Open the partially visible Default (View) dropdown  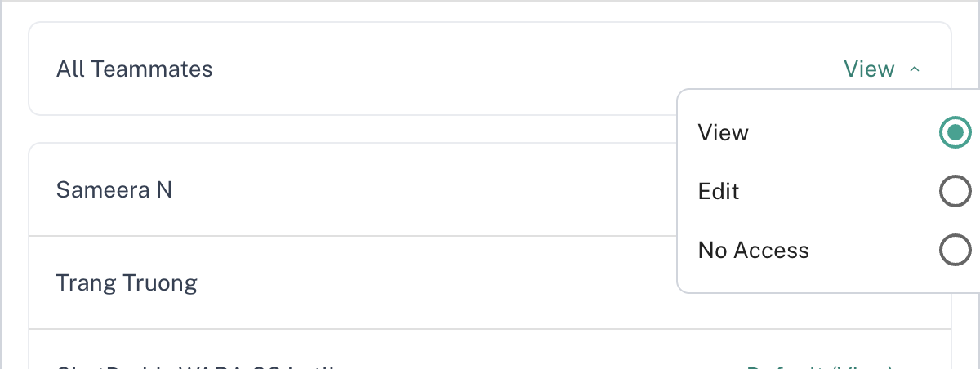coord(821,366)
